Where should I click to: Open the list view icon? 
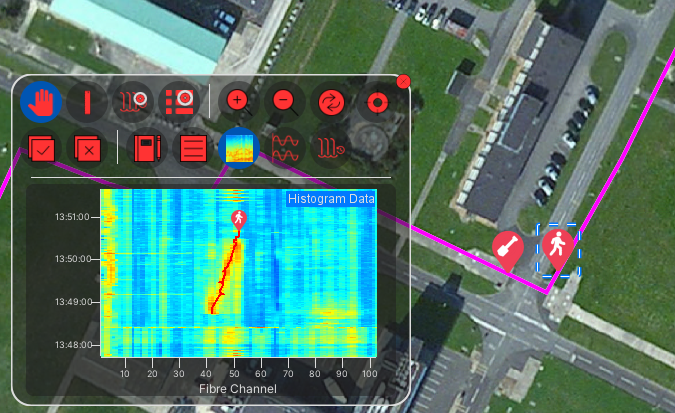[x=193, y=149]
